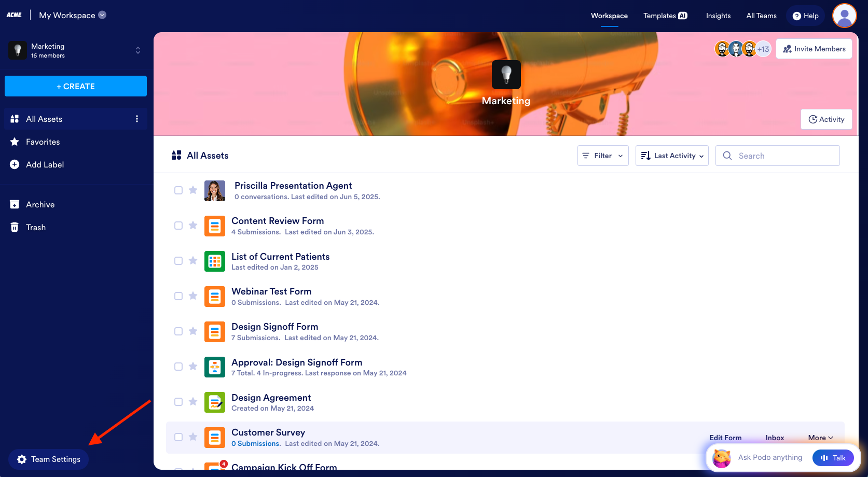Click the Marketing lightbulb logo on banner
Viewport: 868px width, 477px height.
[506, 75]
